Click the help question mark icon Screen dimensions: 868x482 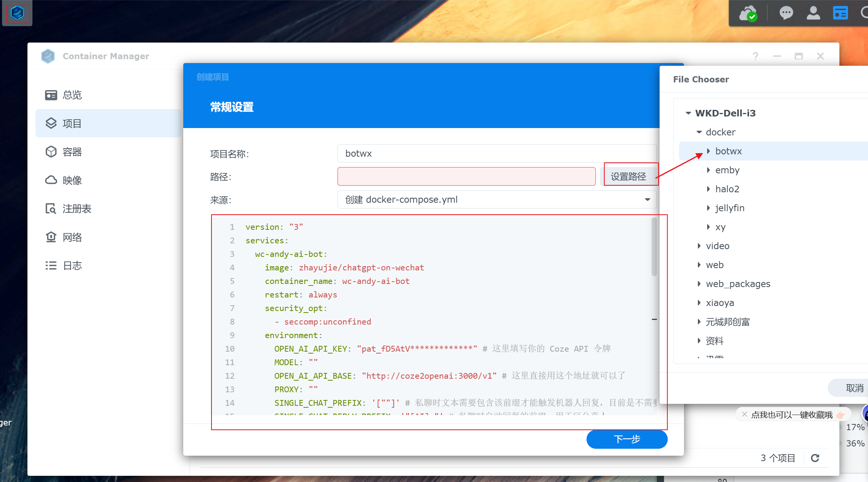point(755,56)
